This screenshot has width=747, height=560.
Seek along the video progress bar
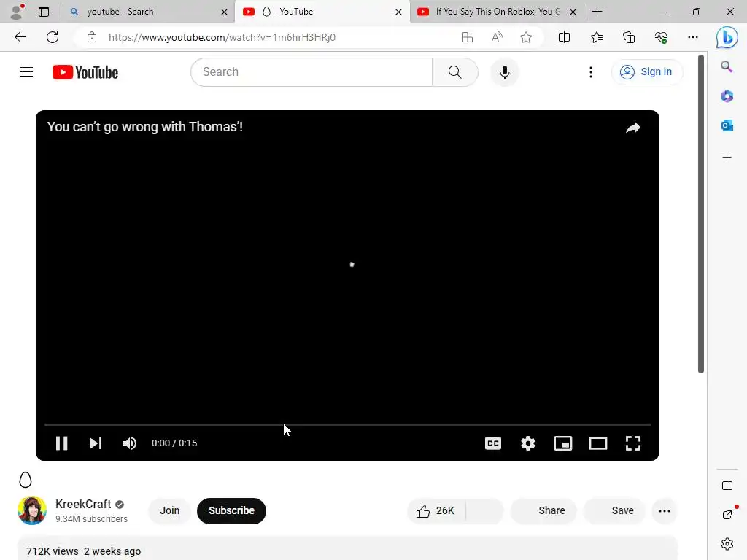click(x=347, y=424)
